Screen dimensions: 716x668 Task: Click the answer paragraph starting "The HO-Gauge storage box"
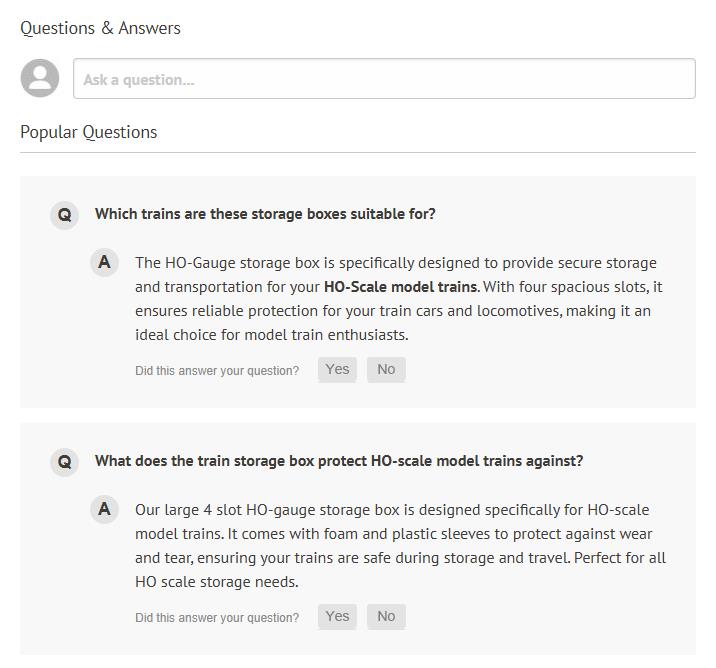coord(398,299)
